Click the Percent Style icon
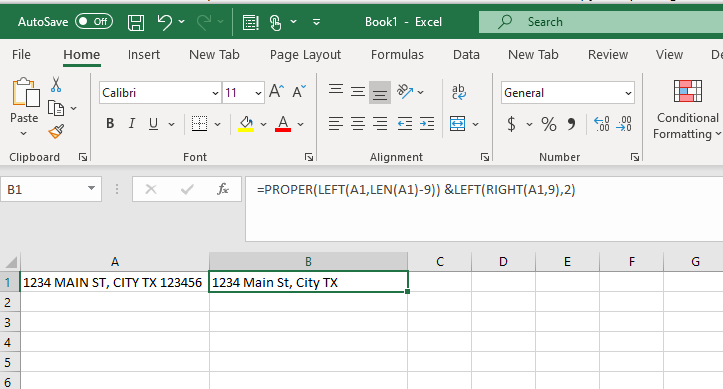This screenshot has width=723, height=389. [x=549, y=124]
